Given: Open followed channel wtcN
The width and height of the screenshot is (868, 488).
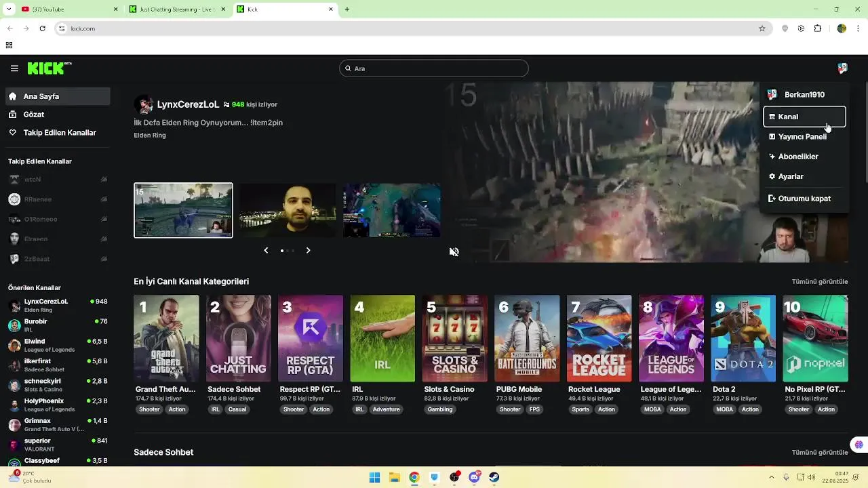Looking at the screenshot, I should (x=58, y=180).
